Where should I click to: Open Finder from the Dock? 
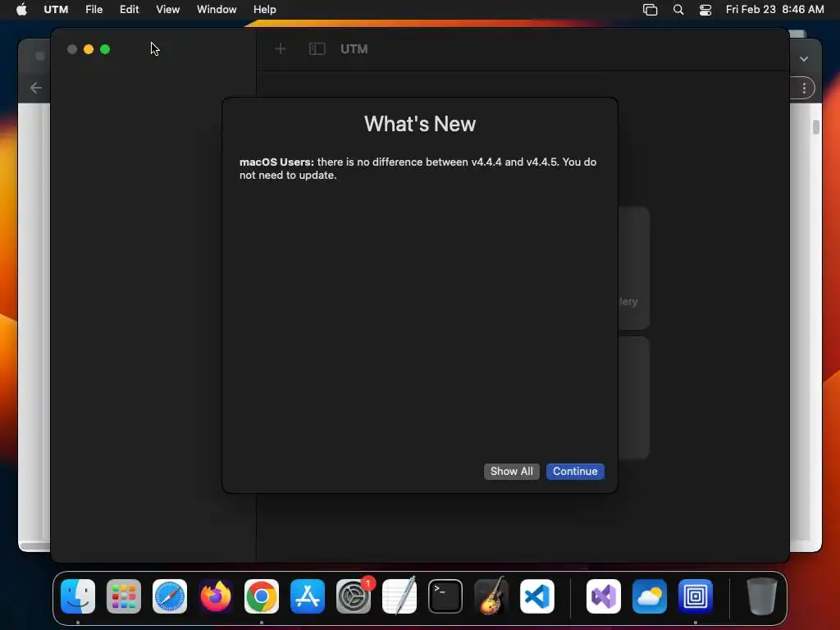[78, 596]
